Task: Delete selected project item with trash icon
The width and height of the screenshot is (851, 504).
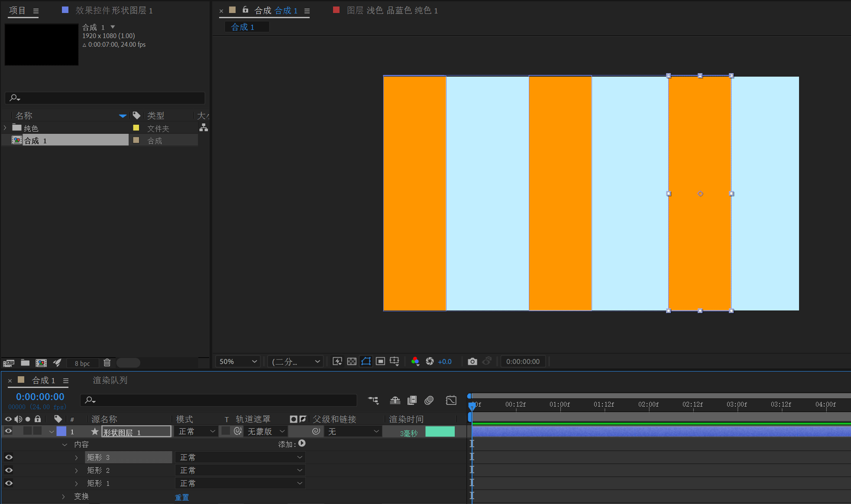Action: point(107,363)
